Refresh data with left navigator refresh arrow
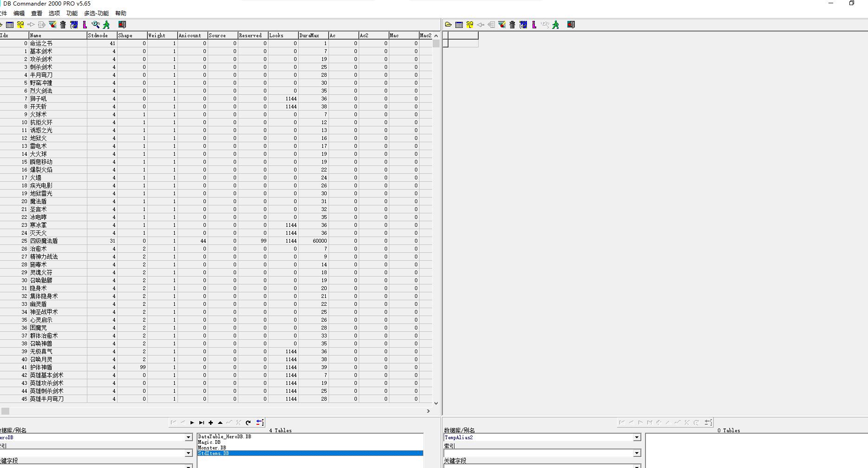This screenshot has height=468, width=868. tap(248, 422)
